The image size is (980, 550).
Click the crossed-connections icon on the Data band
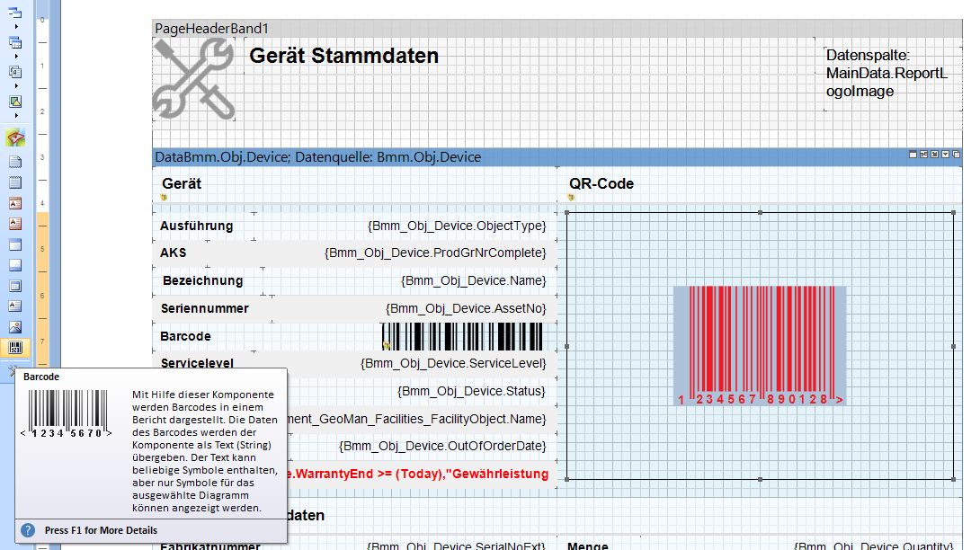click(924, 154)
